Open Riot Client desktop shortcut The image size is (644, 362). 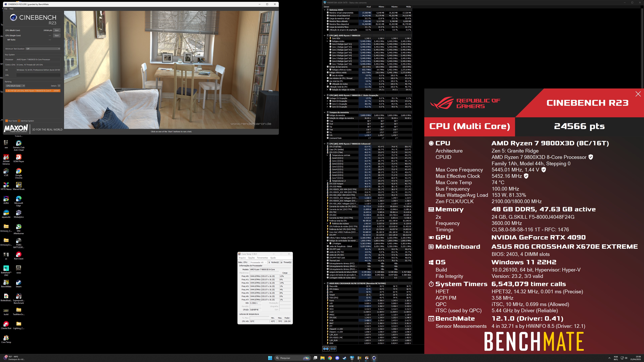(18, 256)
